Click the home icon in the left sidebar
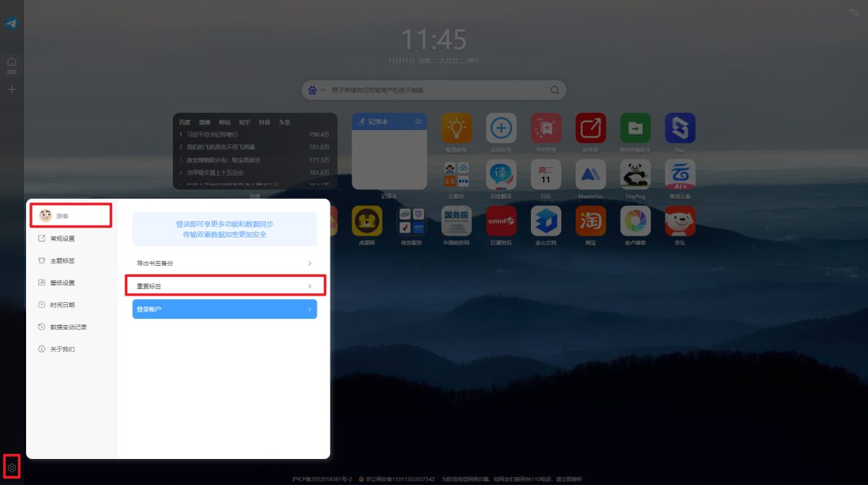The height and width of the screenshot is (485, 868). coord(12,63)
